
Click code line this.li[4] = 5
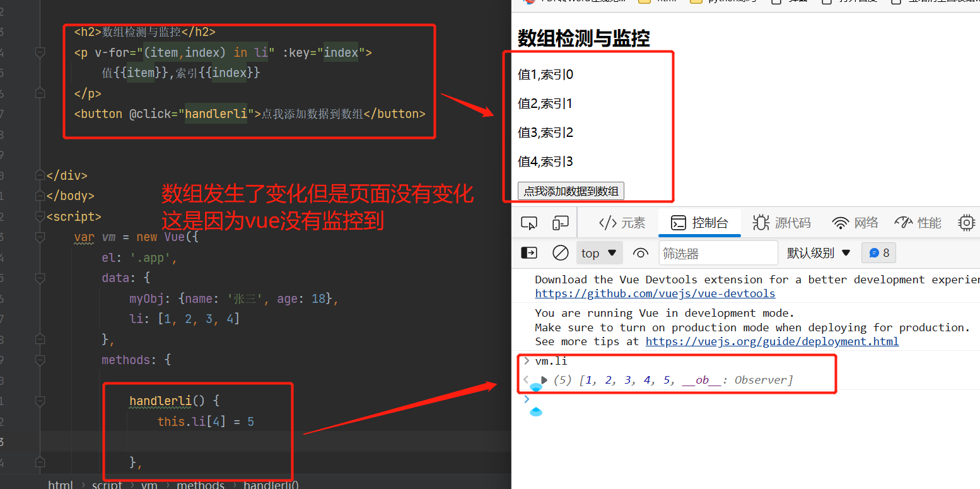pyautogui.click(x=206, y=421)
